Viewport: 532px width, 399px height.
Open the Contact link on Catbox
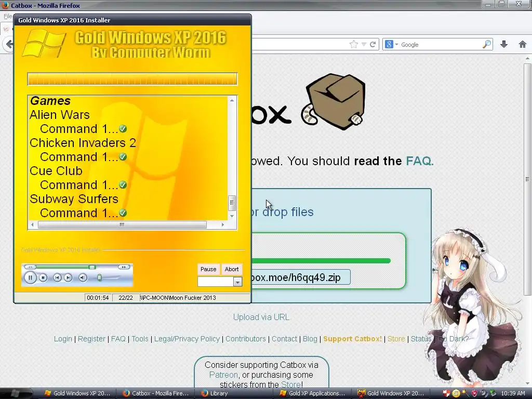(x=284, y=339)
